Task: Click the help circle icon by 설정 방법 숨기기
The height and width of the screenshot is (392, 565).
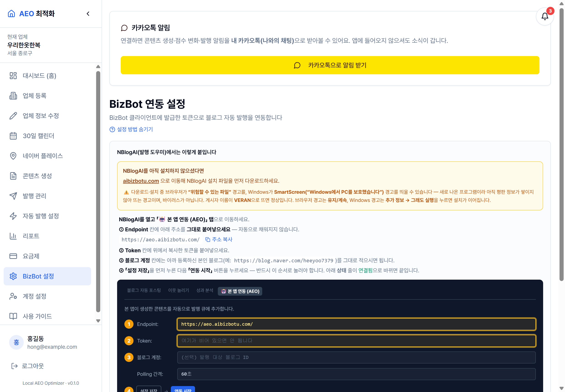Action: 112,129
